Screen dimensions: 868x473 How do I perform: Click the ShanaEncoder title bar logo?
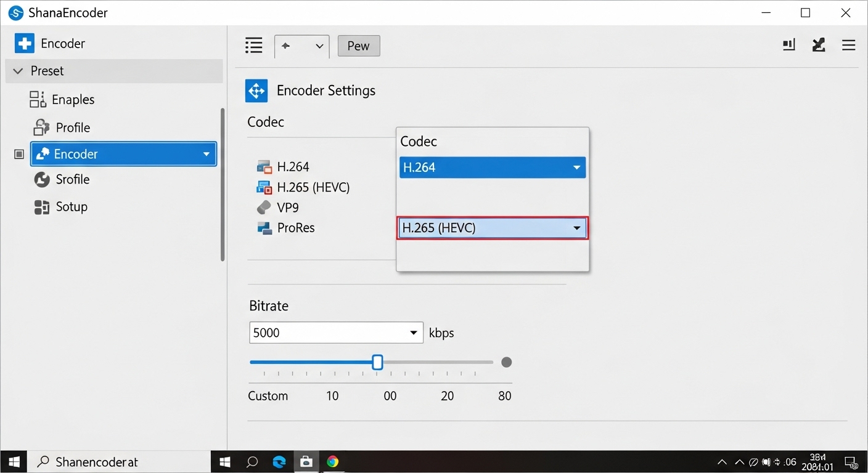pyautogui.click(x=16, y=12)
